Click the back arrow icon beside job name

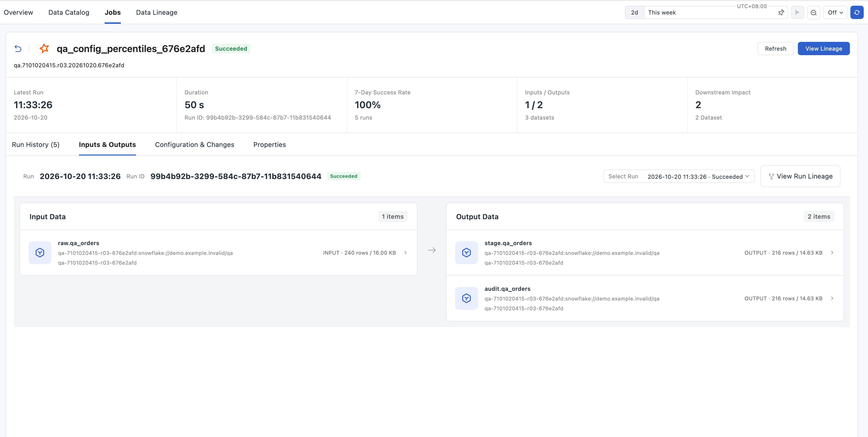pos(18,49)
